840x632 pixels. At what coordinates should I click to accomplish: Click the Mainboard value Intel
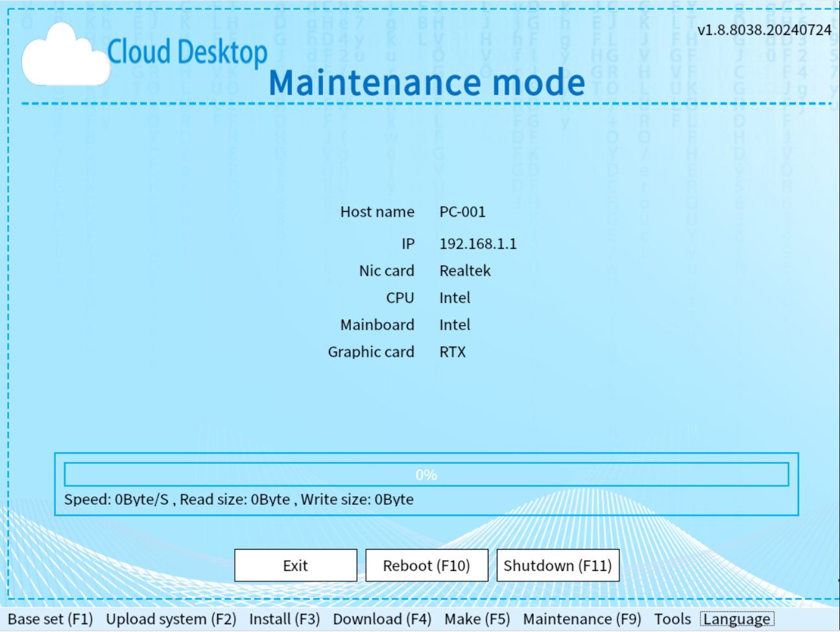click(455, 324)
